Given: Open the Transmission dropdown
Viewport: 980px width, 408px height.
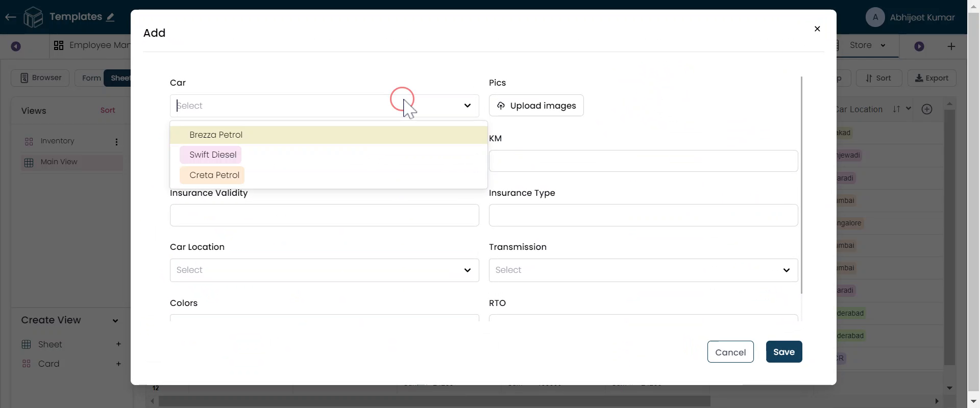Looking at the screenshot, I should 643,270.
